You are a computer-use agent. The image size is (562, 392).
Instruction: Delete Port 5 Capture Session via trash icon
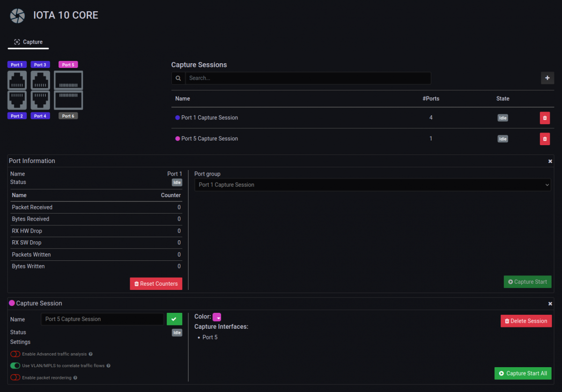pyautogui.click(x=545, y=139)
